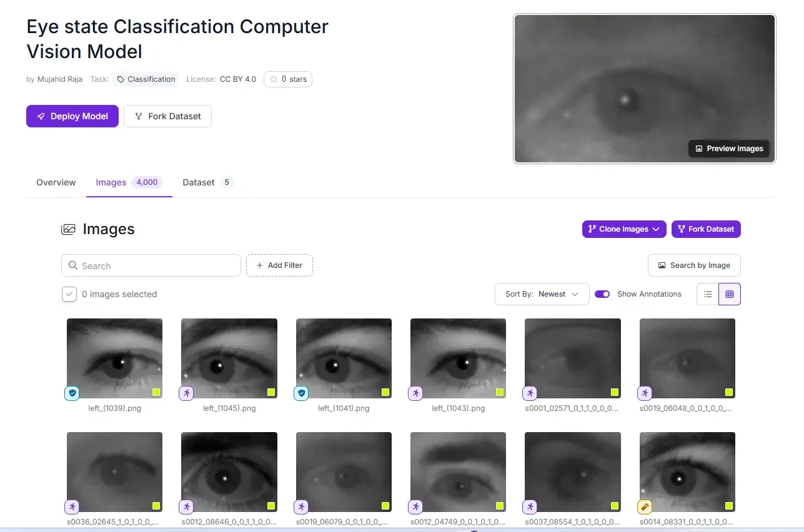Click the badge icon on s0036_02645 image
This screenshot has height=532, width=804.
72,506
